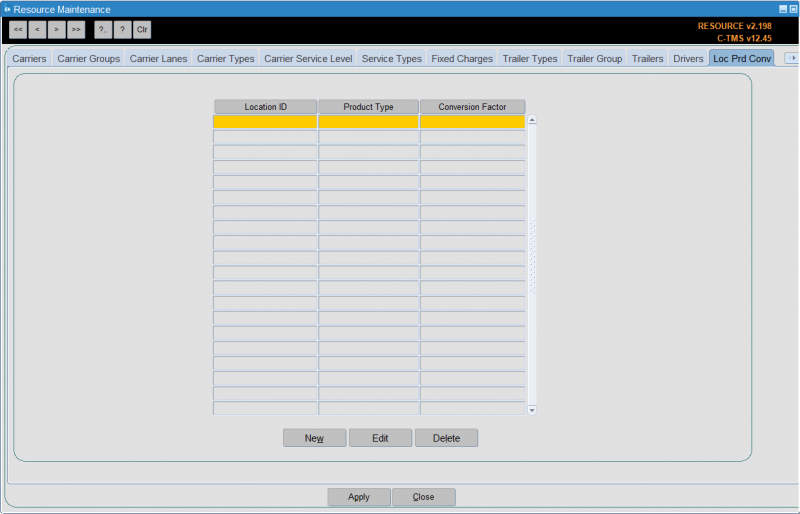Apply changes with the Apply button
Viewport: 800px width, 514px height.
point(359,497)
